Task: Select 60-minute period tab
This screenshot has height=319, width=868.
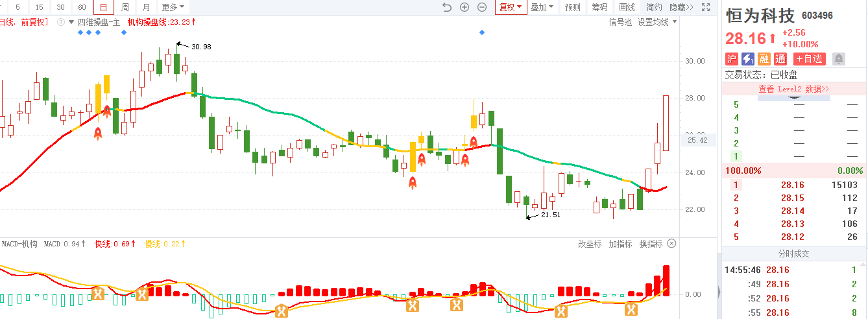Action: (x=82, y=7)
